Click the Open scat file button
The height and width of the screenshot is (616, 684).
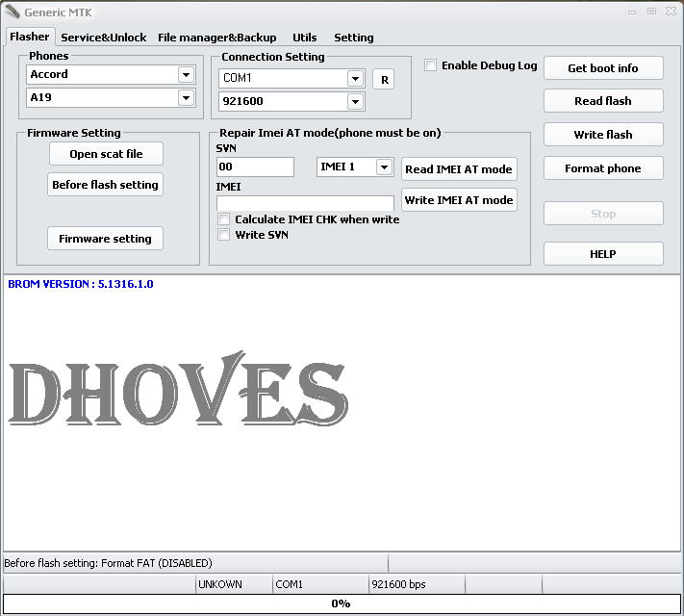[x=106, y=154]
